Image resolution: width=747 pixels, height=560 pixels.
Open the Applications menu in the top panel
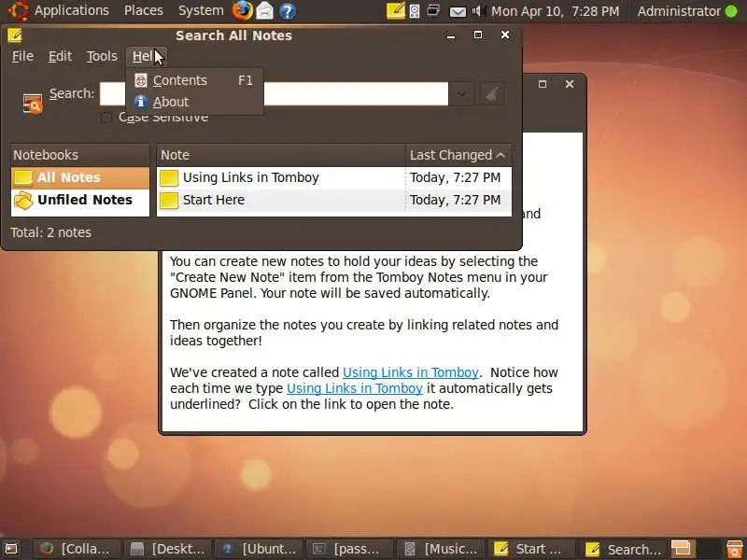[x=72, y=10]
